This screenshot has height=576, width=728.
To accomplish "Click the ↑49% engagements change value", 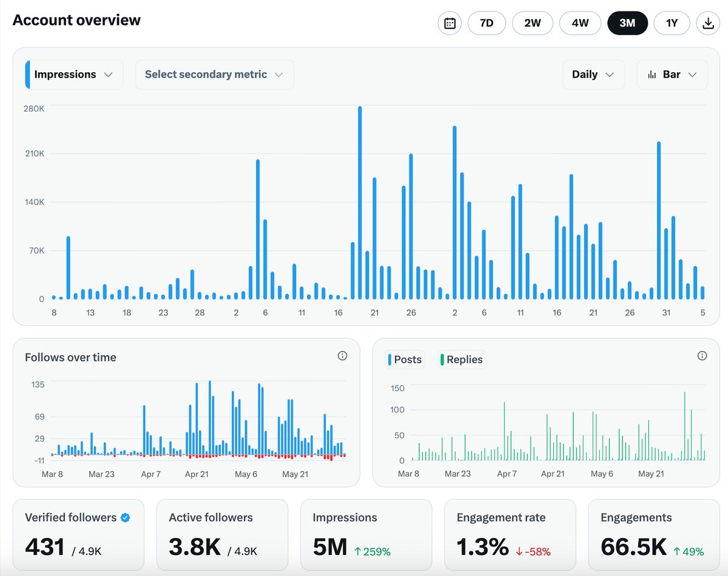I will 689,552.
